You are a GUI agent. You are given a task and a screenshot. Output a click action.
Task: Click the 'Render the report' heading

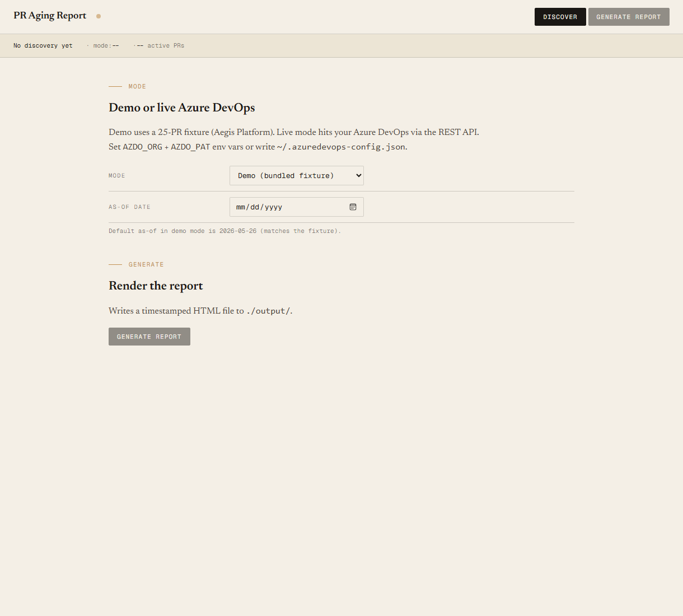click(x=156, y=286)
